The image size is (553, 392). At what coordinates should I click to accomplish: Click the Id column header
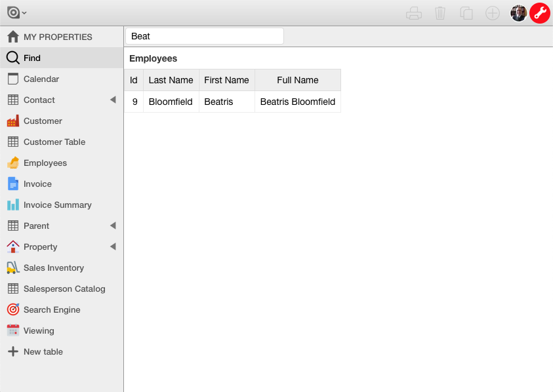(x=134, y=80)
